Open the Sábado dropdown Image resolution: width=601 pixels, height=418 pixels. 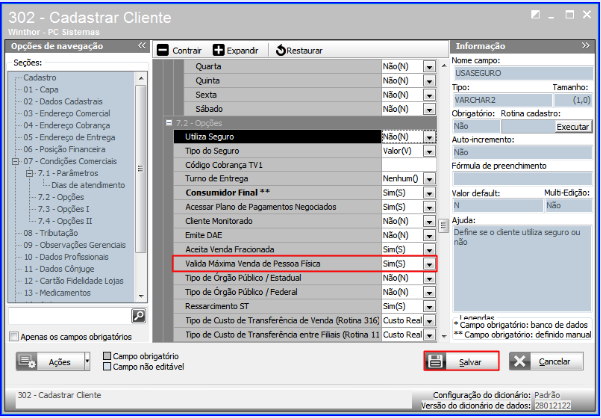pos(429,109)
